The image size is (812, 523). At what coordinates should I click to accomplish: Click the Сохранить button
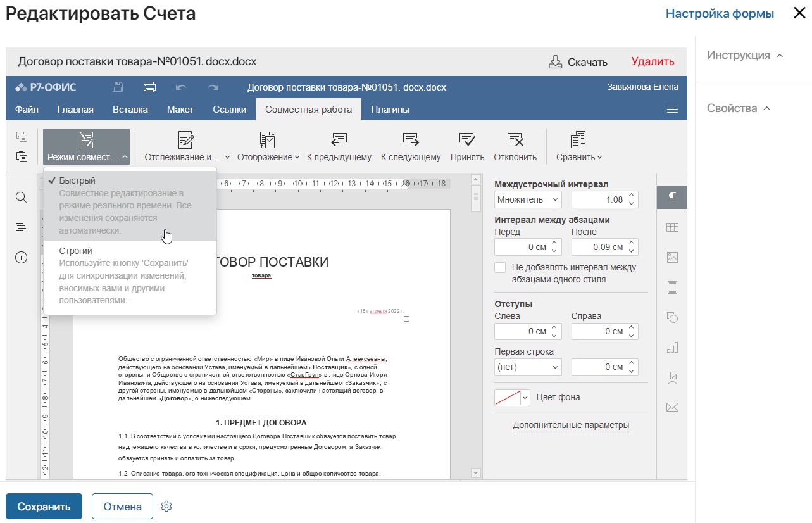(x=44, y=507)
